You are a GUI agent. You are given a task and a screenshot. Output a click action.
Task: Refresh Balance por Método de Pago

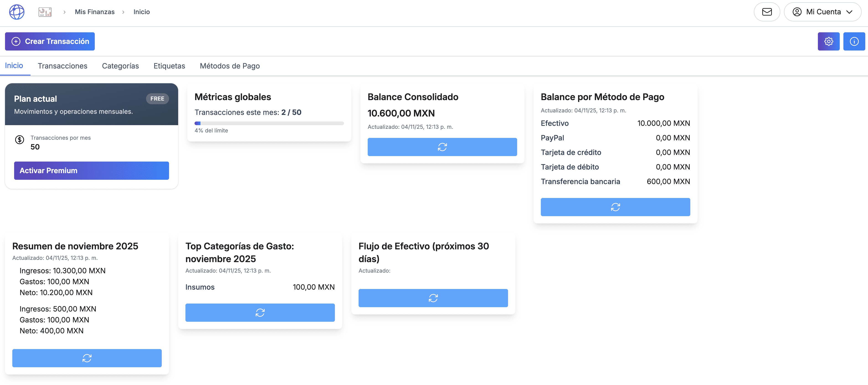tap(615, 207)
